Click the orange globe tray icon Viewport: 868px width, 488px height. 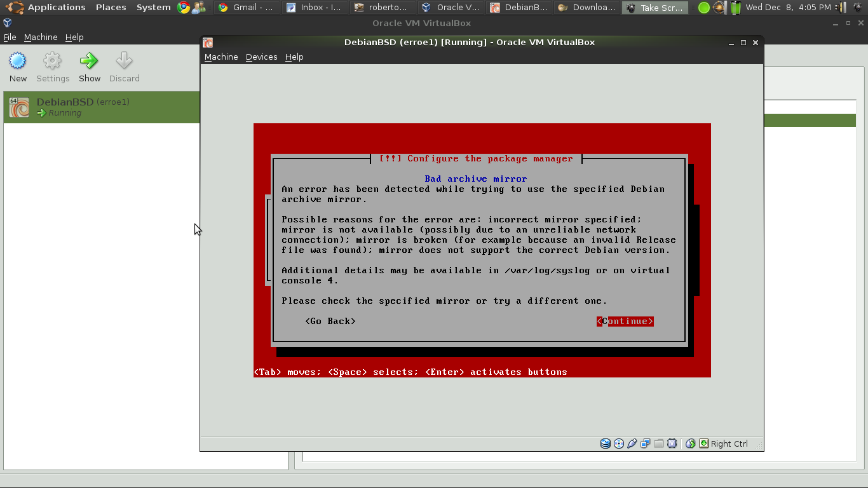[719, 8]
